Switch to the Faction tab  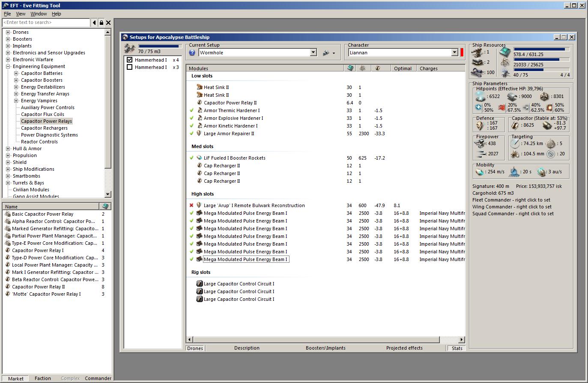tap(42, 378)
